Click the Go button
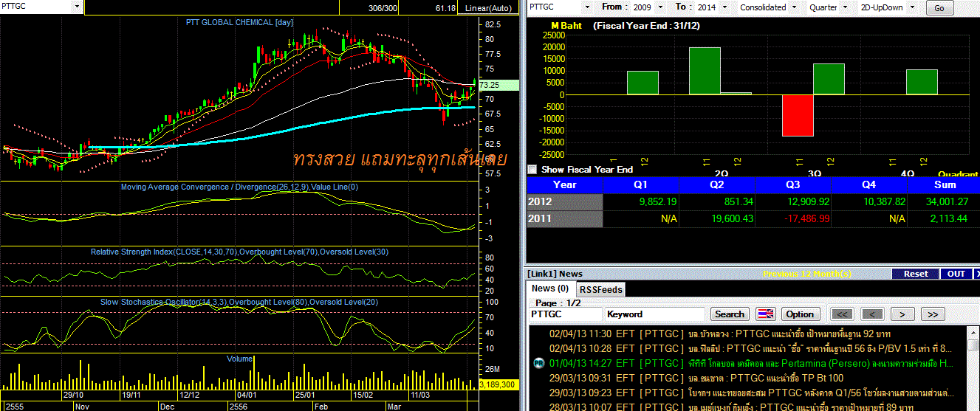 pyautogui.click(x=939, y=8)
